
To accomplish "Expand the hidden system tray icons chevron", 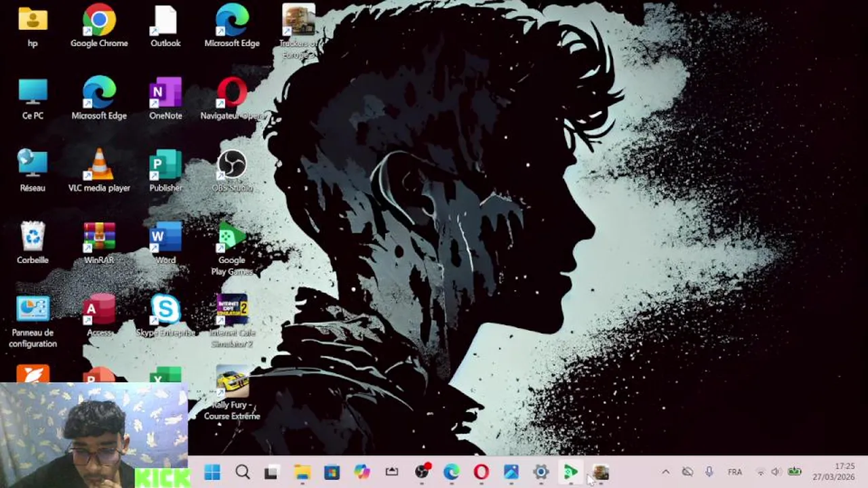I will coord(665,472).
